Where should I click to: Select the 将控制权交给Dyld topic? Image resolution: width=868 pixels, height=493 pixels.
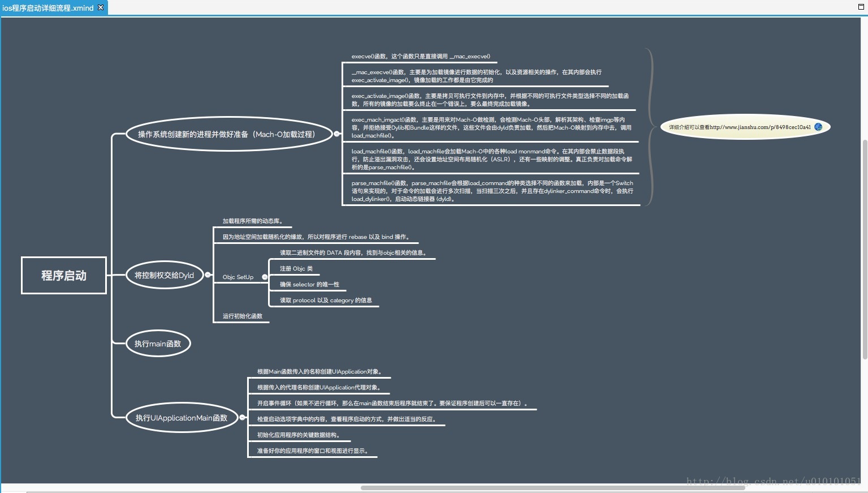point(164,275)
